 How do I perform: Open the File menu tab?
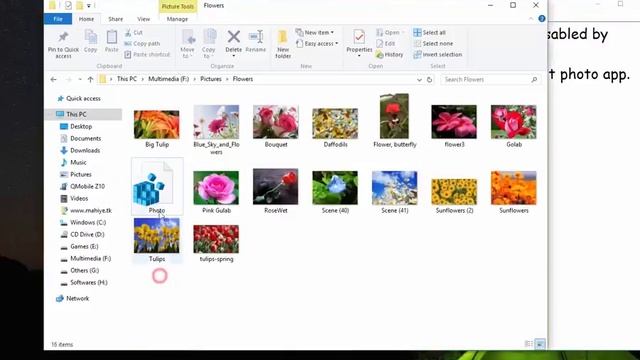(x=58, y=19)
